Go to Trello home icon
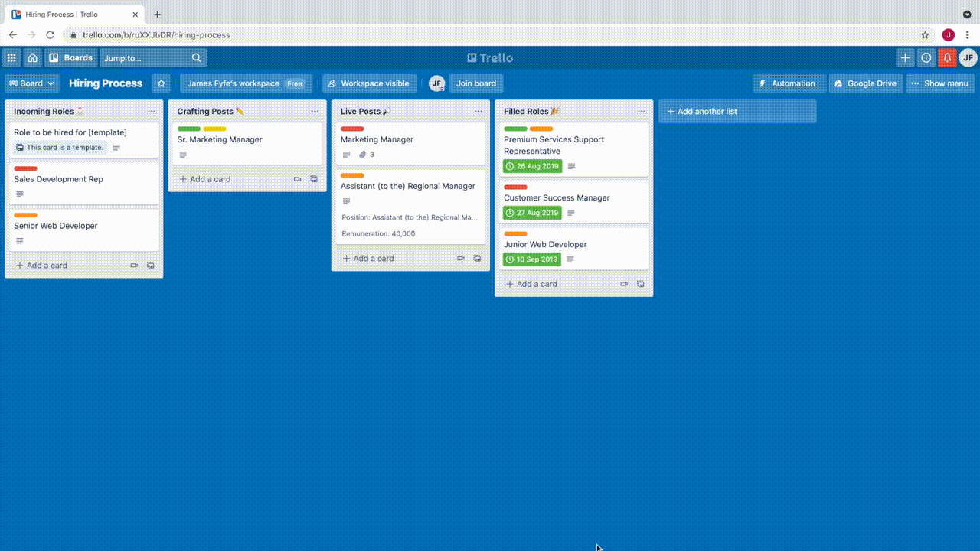Image resolution: width=980 pixels, height=551 pixels. pos(32,57)
